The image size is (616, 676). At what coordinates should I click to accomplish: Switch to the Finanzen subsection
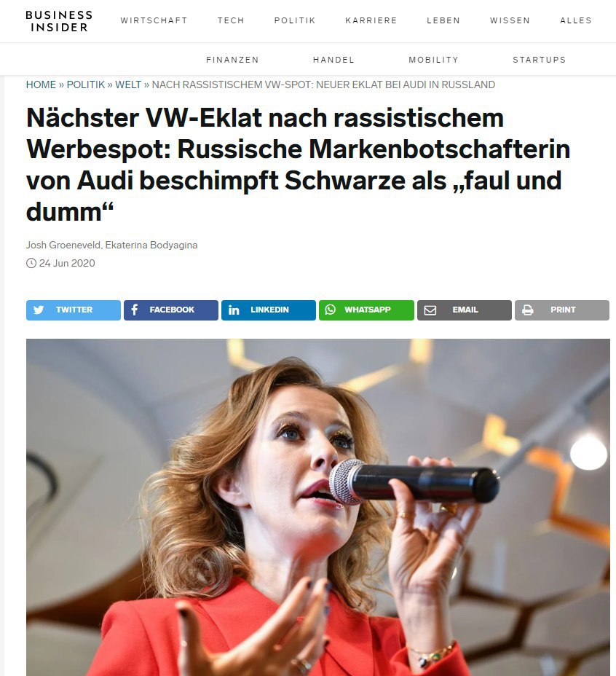[x=232, y=60]
